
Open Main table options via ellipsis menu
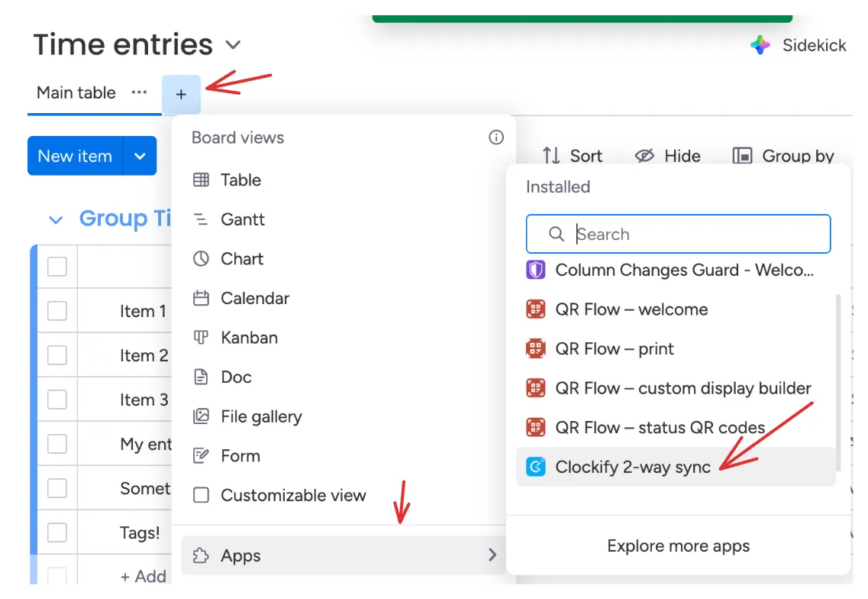tap(139, 92)
